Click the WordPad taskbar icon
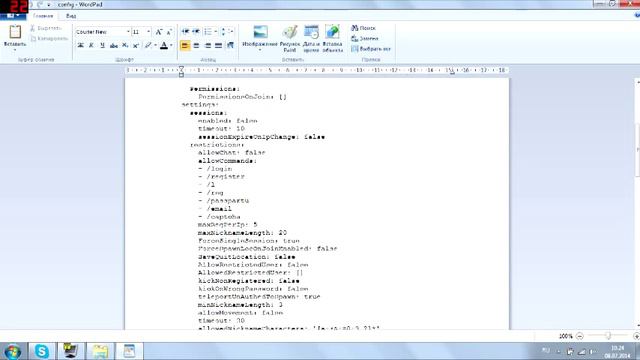Viewport: 640px width, 360px height. (129, 351)
